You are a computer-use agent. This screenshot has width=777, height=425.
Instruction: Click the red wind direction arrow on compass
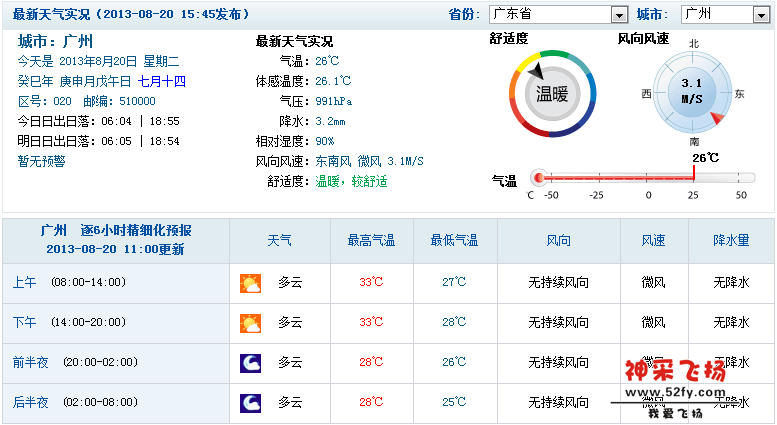click(718, 118)
